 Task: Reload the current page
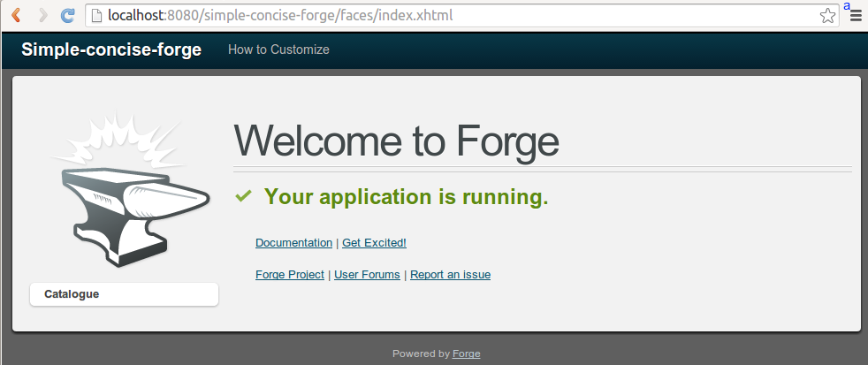click(x=68, y=16)
